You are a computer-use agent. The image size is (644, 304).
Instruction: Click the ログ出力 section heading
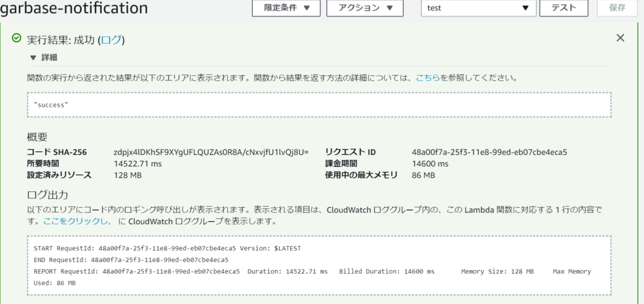point(47,195)
